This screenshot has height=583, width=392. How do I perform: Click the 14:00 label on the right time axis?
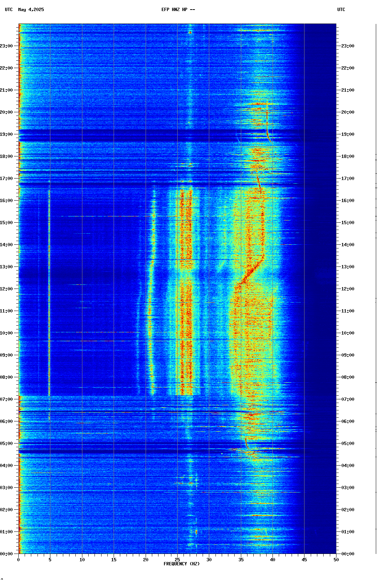click(x=348, y=245)
